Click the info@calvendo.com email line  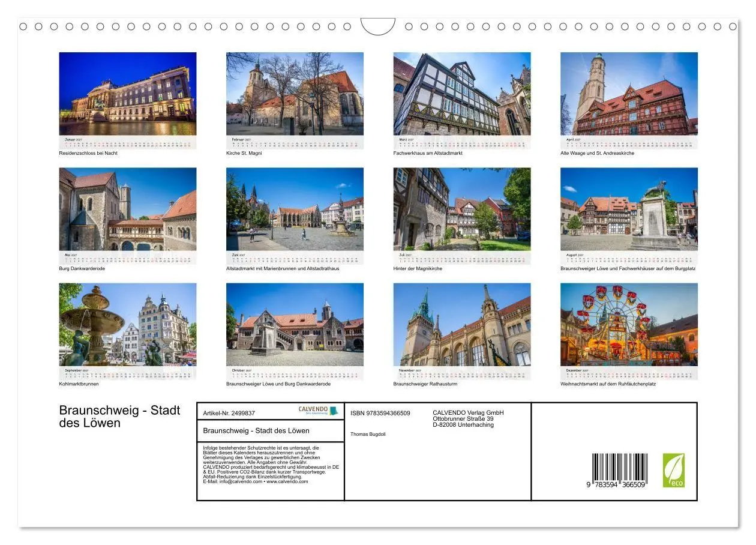click(x=256, y=481)
